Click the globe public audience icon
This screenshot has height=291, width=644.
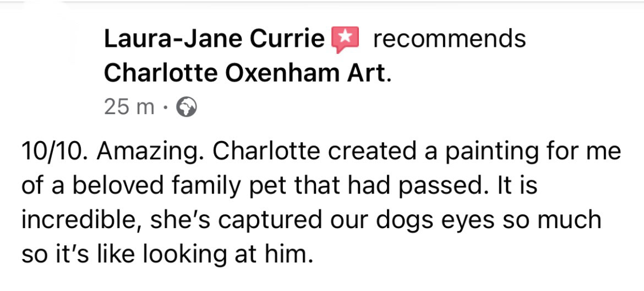[x=185, y=107]
